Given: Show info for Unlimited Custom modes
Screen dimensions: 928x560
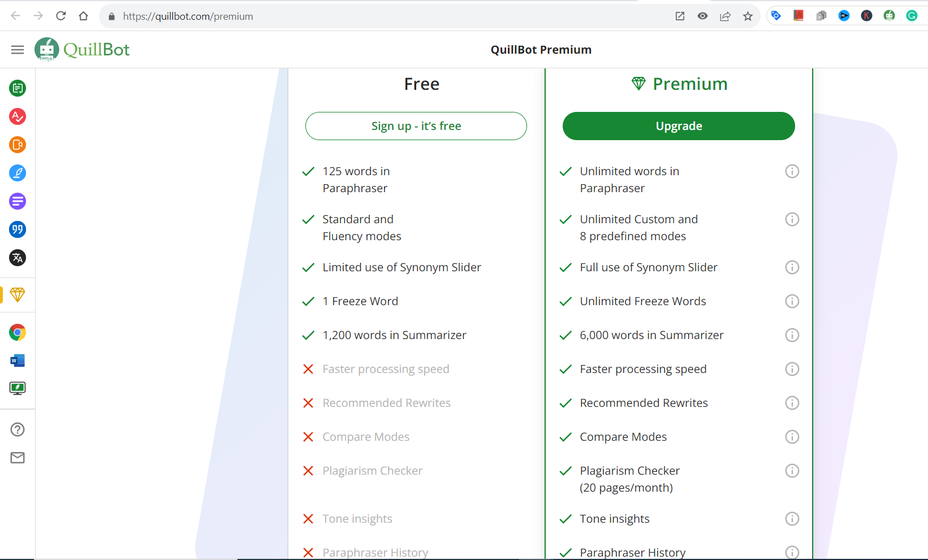Looking at the screenshot, I should pyautogui.click(x=792, y=219).
